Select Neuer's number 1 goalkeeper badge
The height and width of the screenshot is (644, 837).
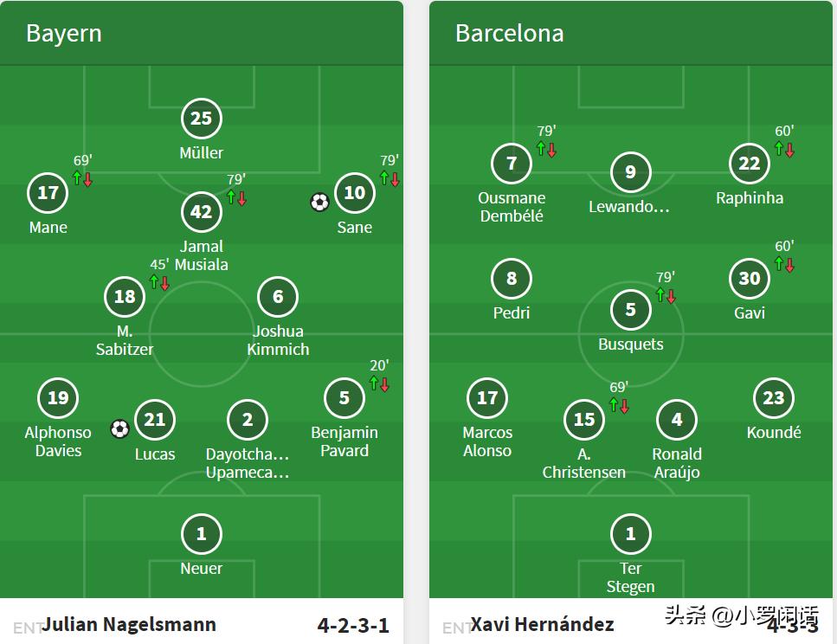[201, 534]
